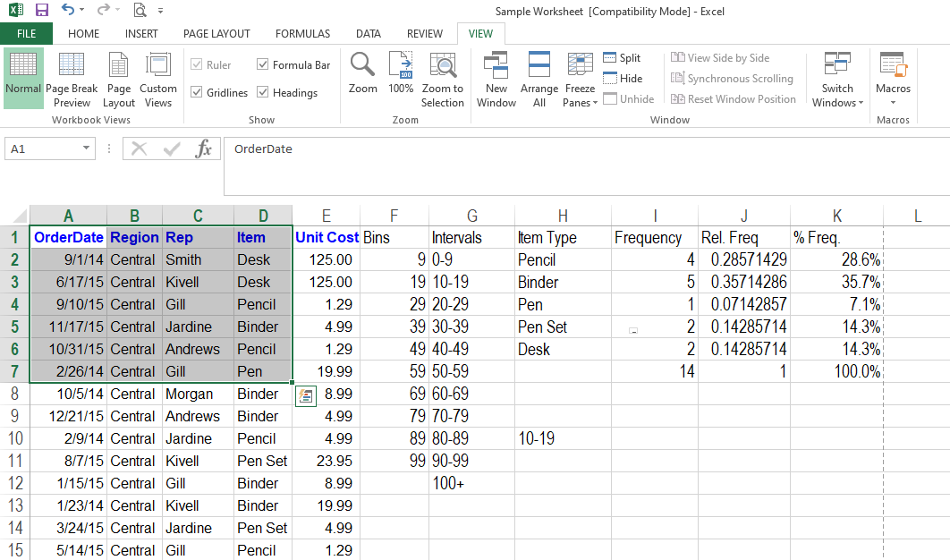Select the Page Layout view icon
The width and height of the screenshot is (950, 560).
[x=119, y=79]
